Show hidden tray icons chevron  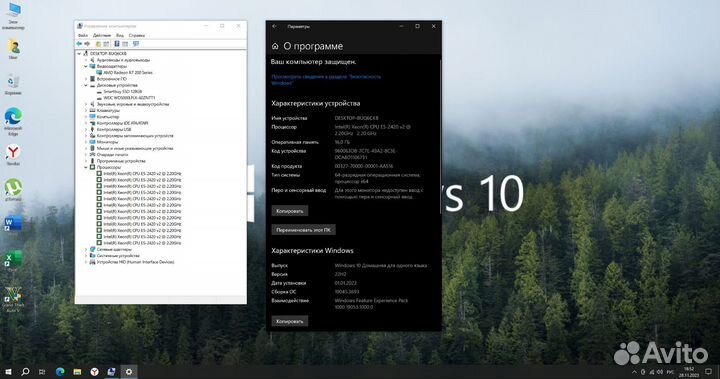pyautogui.click(x=634, y=372)
